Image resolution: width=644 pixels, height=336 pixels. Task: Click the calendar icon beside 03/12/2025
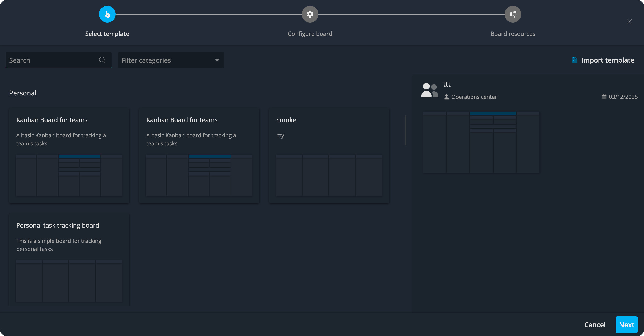604,97
